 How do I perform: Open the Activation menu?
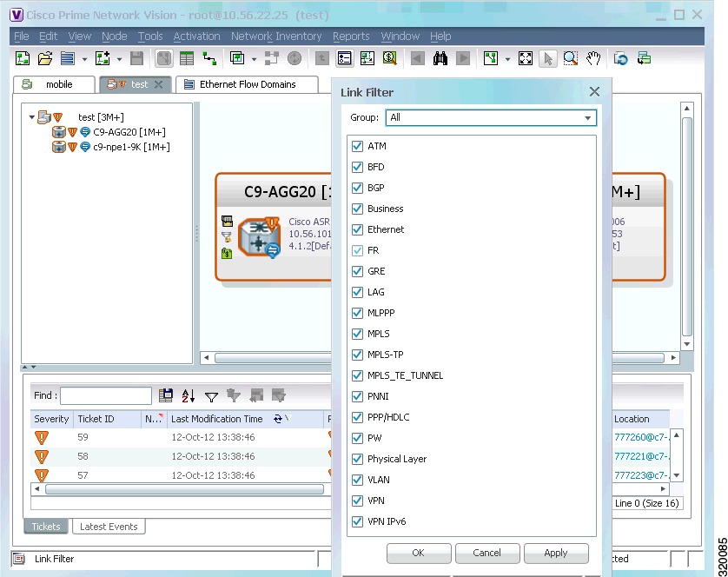tap(196, 36)
